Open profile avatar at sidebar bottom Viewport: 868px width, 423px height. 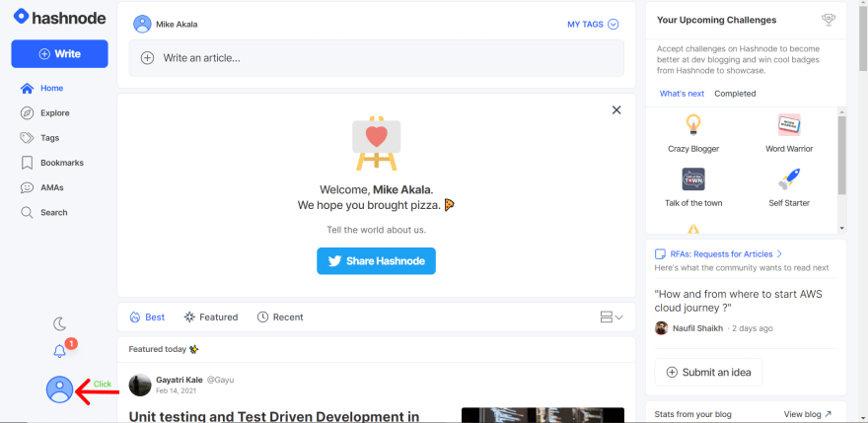[x=60, y=389]
